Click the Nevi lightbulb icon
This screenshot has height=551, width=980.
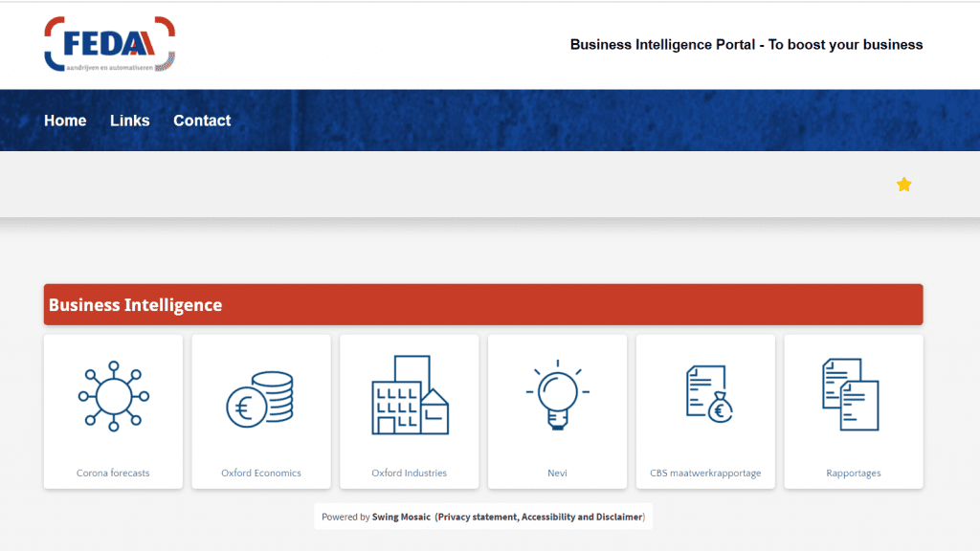pos(557,394)
